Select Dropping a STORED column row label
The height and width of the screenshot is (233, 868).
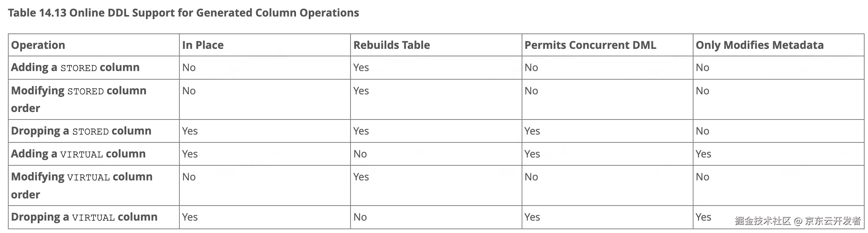81,131
